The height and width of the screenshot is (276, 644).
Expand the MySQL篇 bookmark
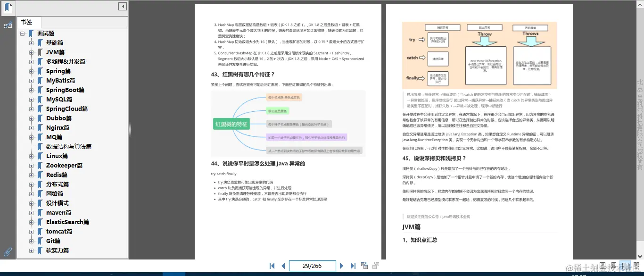(x=32, y=100)
